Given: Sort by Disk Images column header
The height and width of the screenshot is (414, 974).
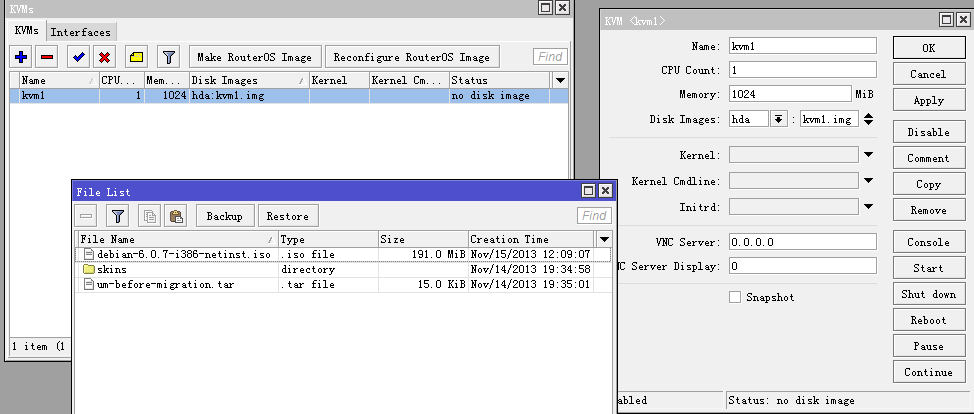Looking at the screenshot, I should tap(249, 80).
